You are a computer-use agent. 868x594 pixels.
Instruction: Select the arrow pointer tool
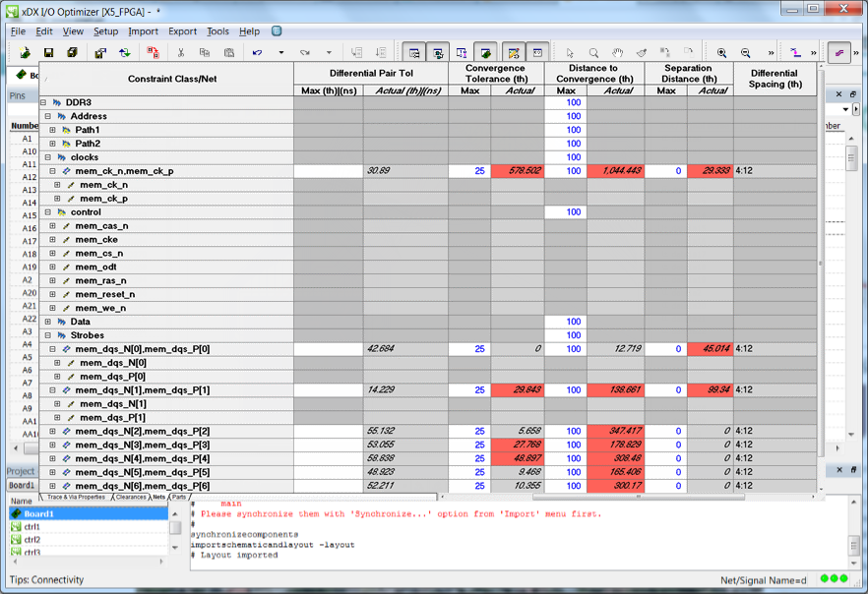click(x=570, y=52)
